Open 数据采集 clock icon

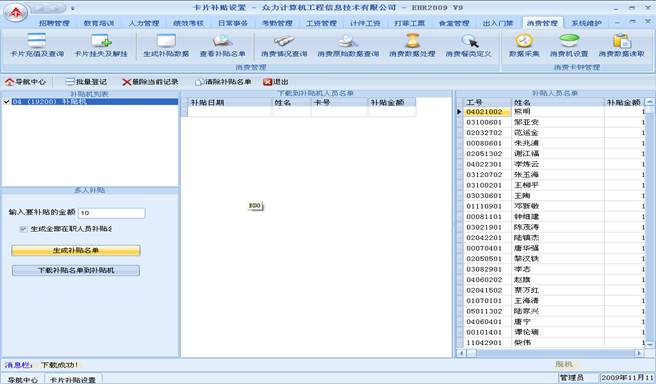point(524,45)
